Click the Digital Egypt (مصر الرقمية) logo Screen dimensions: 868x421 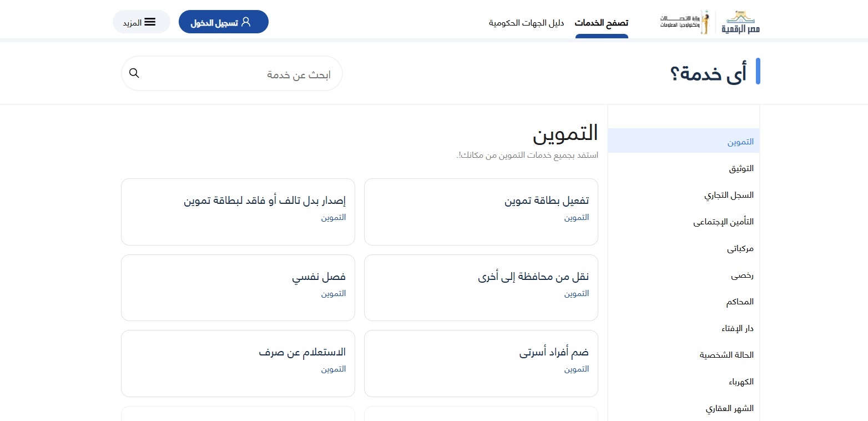pyautogui.click(x=741, y=22)
